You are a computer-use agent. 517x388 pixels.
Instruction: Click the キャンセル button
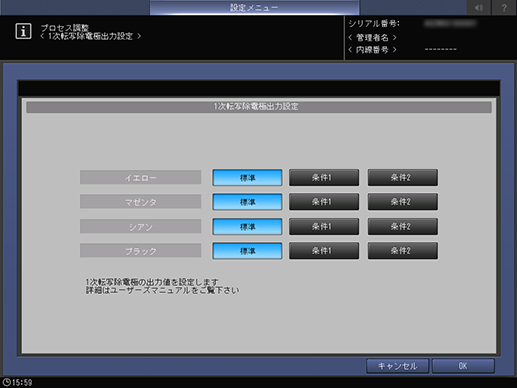[397, 366]
